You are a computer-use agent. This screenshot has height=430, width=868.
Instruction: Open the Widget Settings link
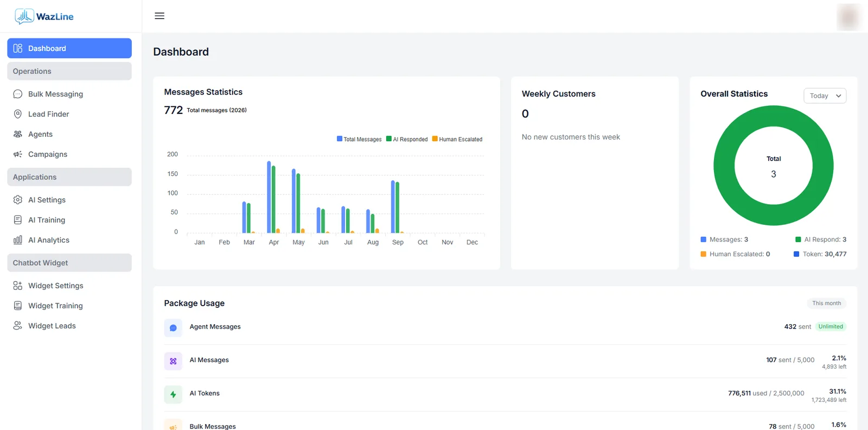(x=69, y=286)
